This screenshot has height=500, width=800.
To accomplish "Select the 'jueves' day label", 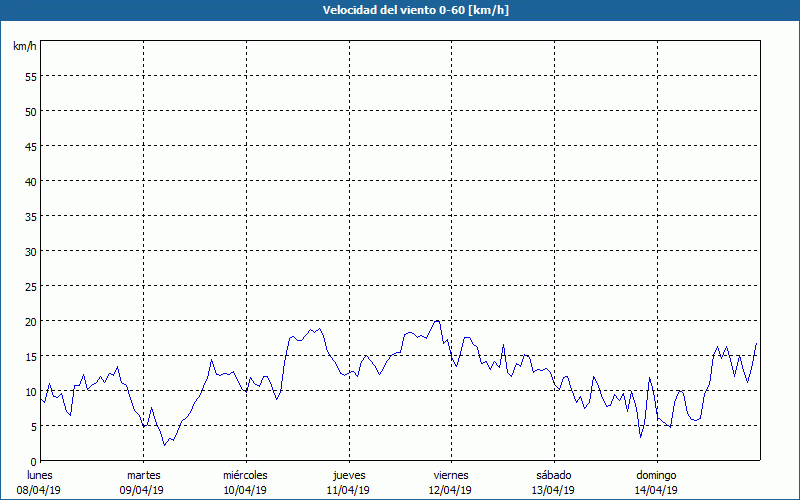I will [x=348, y=475].
